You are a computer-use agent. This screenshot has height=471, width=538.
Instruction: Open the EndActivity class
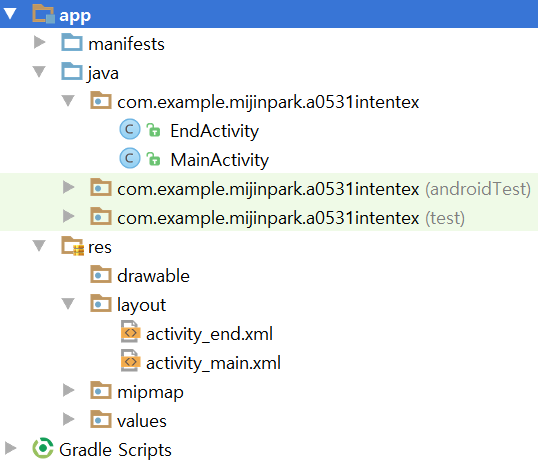click(x=214, y=131)
